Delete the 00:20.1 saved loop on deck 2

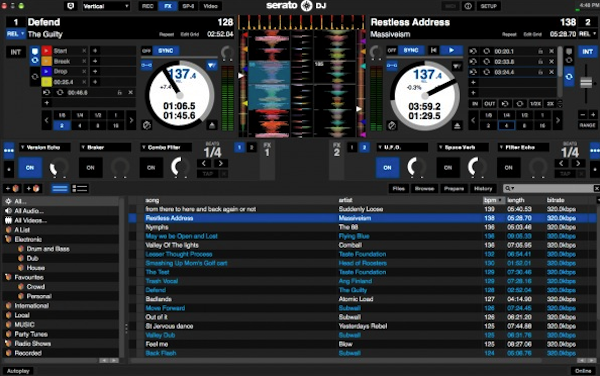[551, 51]
